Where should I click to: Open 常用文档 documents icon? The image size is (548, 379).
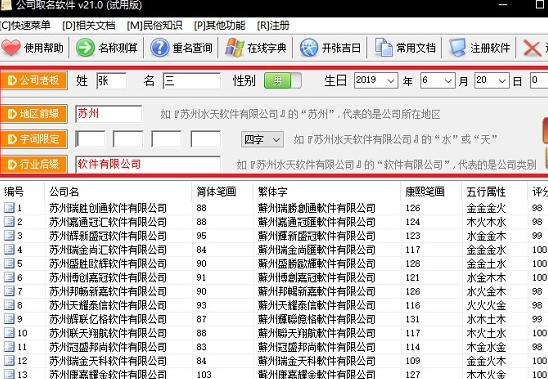pos(383,48)
